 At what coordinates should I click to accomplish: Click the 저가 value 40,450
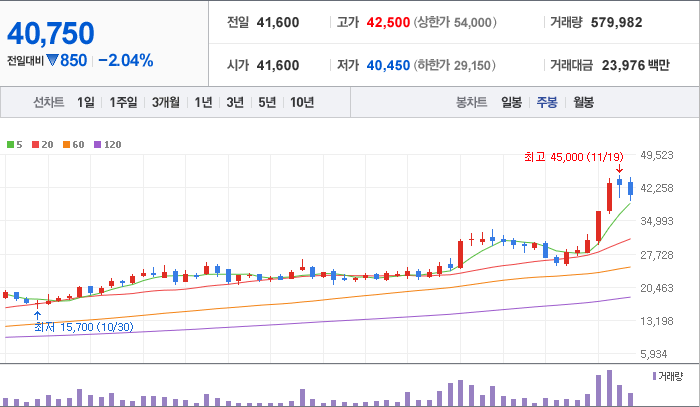coord(388,65)
